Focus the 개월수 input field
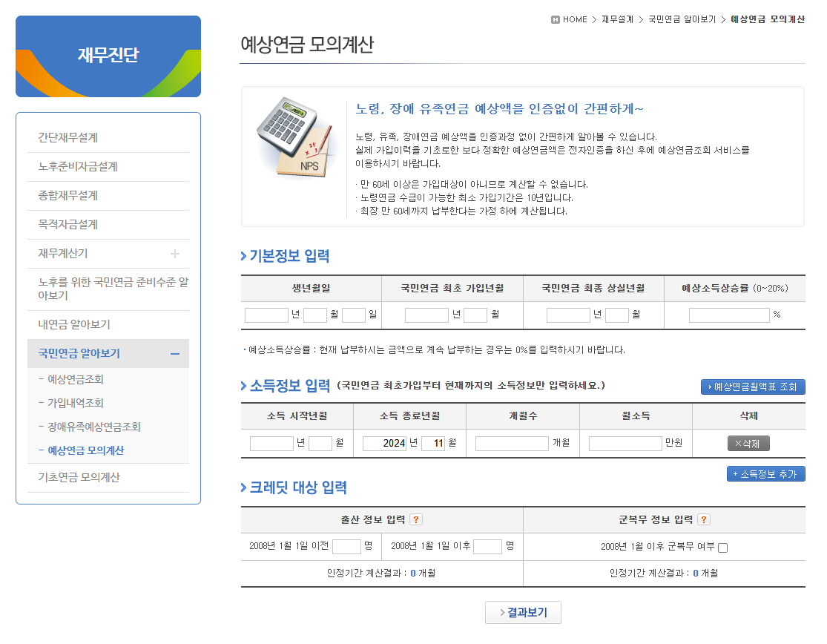 [x=512, y=444]
